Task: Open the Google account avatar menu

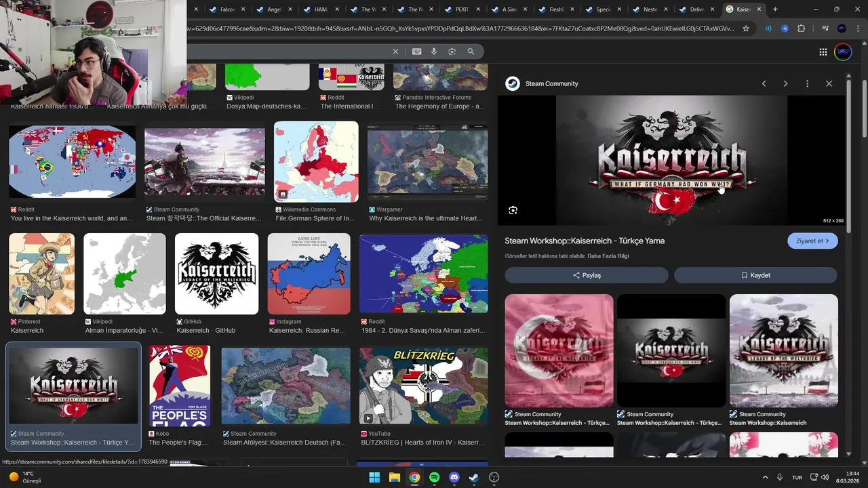Action: click(x=843, y=52)
